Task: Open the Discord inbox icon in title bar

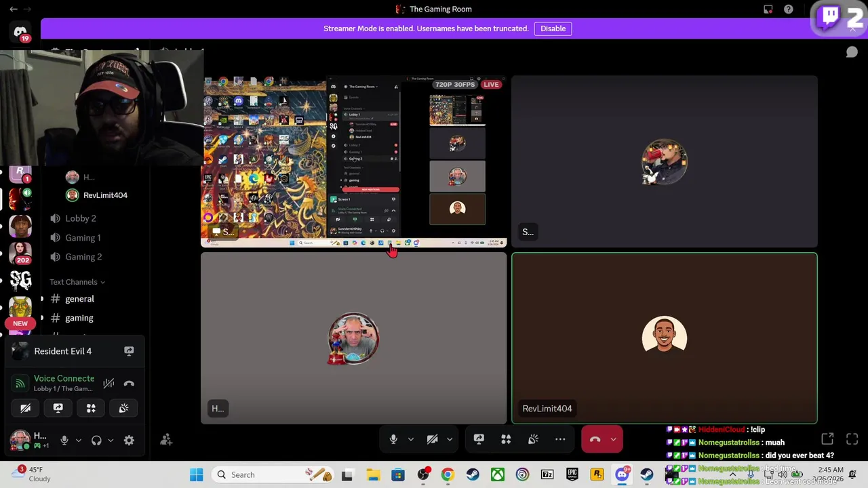Action: click(768, 9)
